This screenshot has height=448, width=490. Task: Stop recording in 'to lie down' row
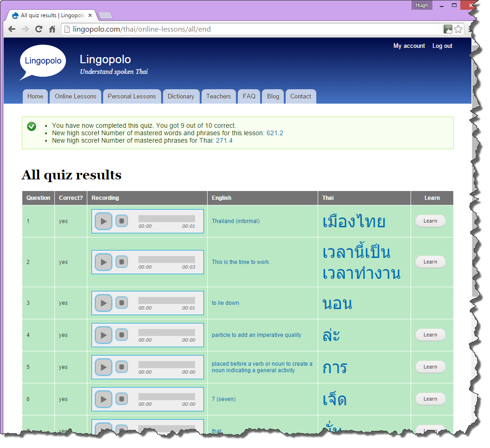pyautogui.click(x=122, y=303)
